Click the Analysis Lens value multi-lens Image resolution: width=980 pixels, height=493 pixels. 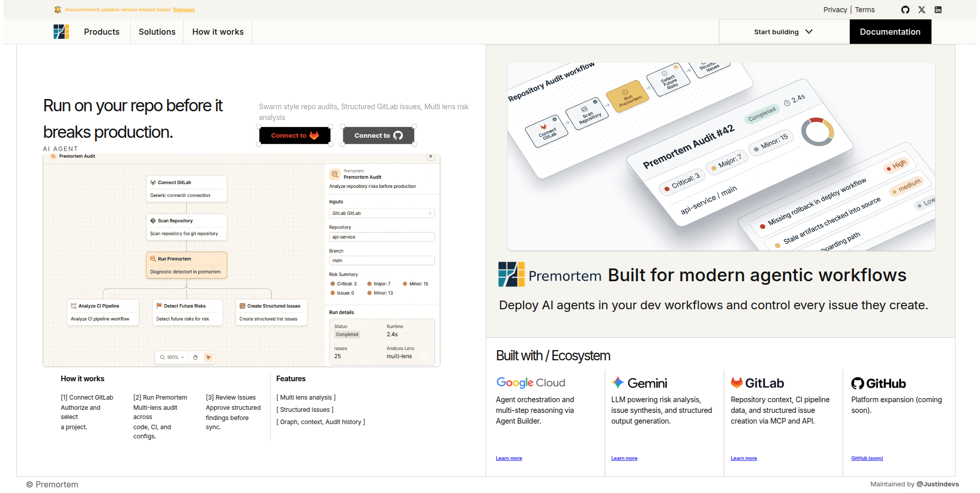coord(399,356)
